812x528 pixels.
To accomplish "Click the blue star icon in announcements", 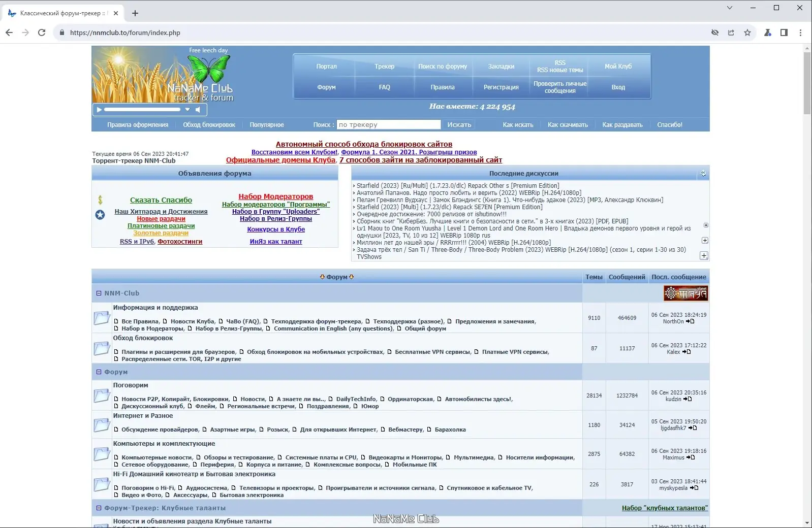I will 100,215.
